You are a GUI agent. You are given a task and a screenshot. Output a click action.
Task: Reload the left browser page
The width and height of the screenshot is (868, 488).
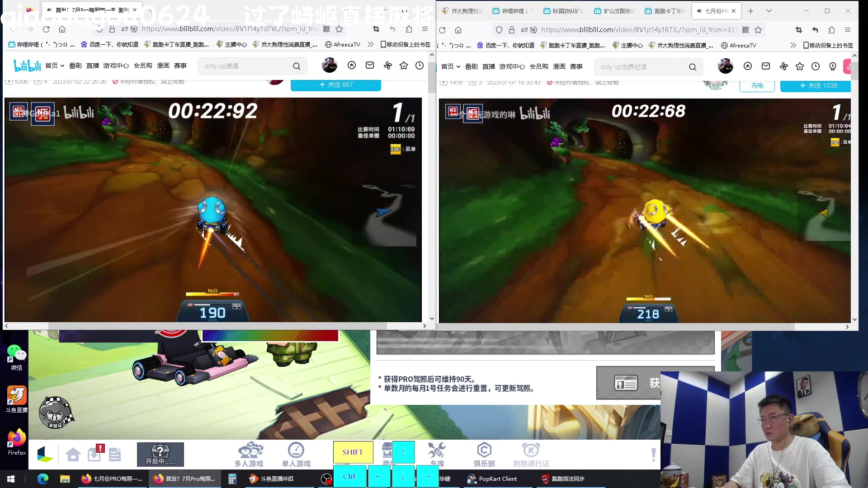click(x=46, y=29)
